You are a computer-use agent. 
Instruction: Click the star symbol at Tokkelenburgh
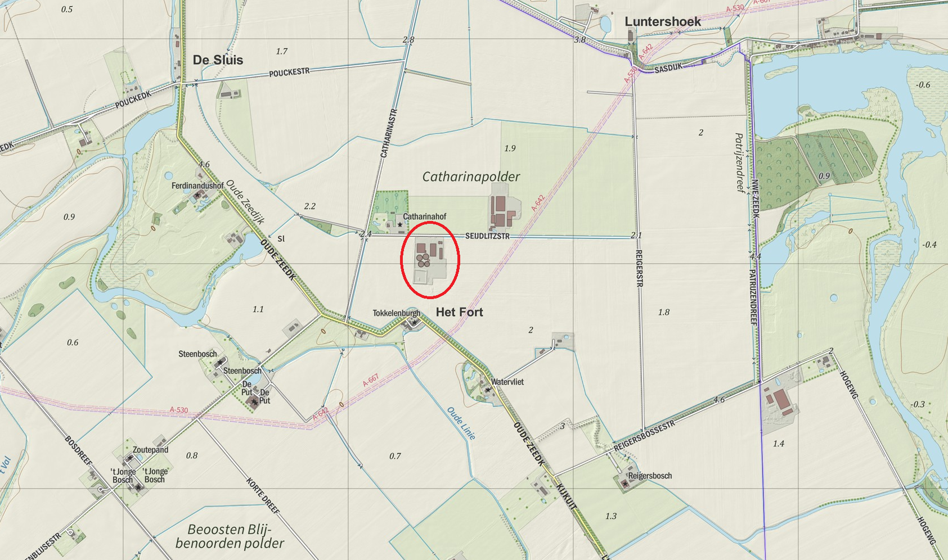(x=415, y=322)
